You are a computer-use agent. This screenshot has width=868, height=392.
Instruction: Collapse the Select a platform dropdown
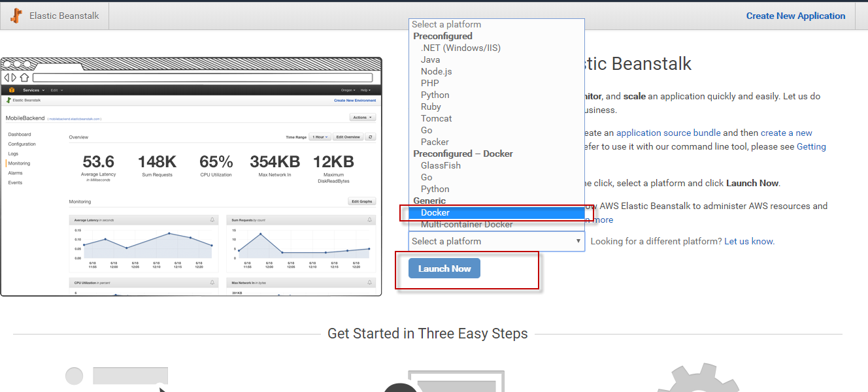pos(496,241)
